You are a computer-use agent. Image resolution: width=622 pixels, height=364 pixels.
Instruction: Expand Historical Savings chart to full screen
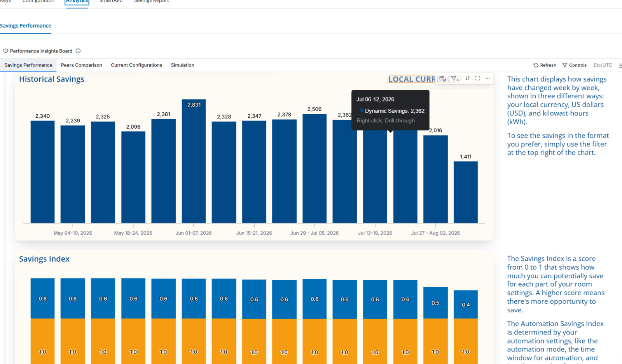[x=478, y=78]
